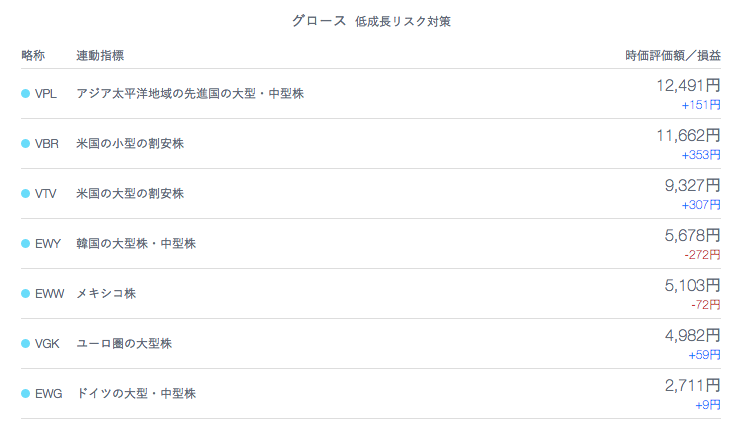Click the blue dot beside EWW
The image size is (738, 446).
(26, 293)
